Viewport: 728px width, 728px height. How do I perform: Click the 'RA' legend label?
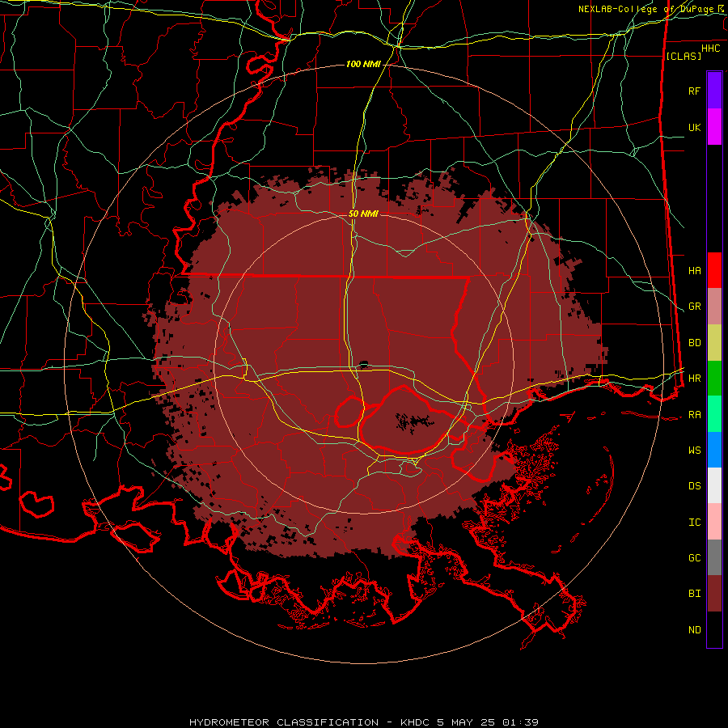[694, 415]
